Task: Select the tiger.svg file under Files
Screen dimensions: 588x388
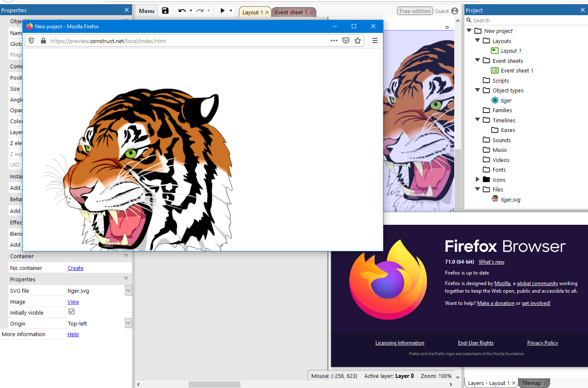Action: click(x=510, y=199)
